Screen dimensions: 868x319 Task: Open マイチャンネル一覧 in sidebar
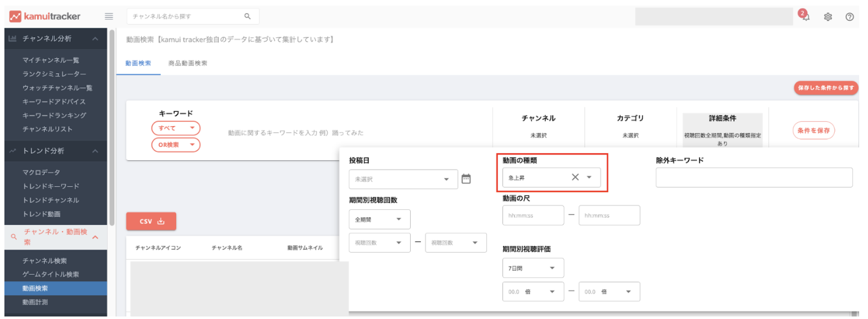[x=50, y=61]
